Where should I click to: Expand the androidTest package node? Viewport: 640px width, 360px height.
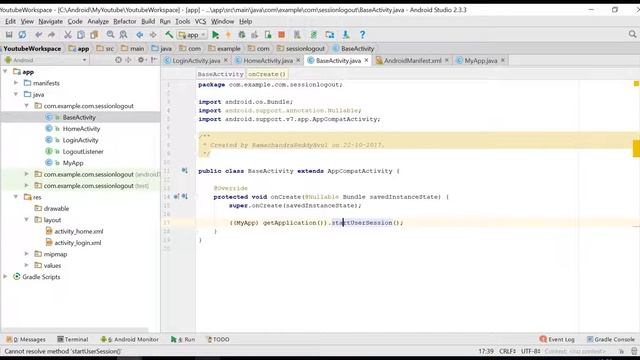pos(27,174)
